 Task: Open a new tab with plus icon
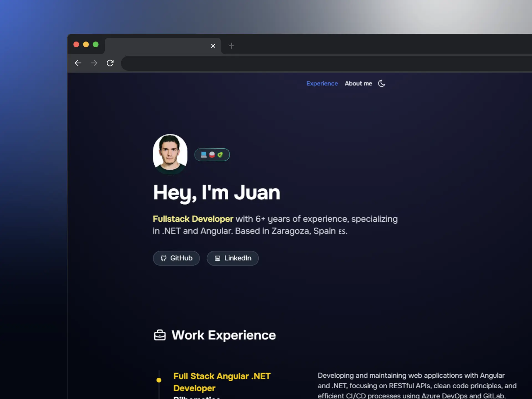click(231, 46)
